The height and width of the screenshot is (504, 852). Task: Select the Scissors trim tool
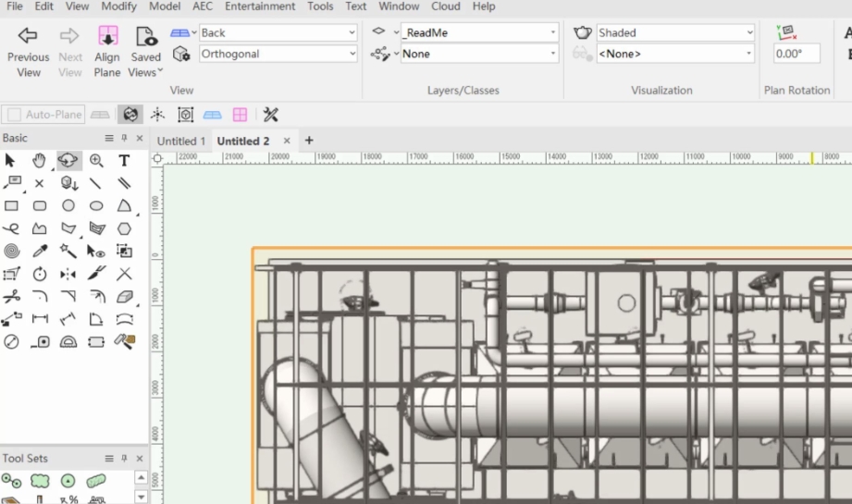(x=11, y=297)
